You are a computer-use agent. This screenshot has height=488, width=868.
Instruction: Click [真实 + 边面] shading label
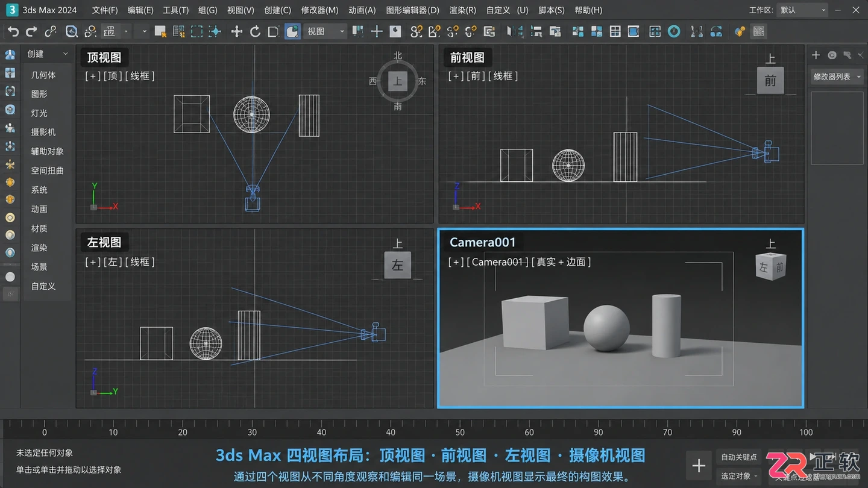(x=561, y=262)
